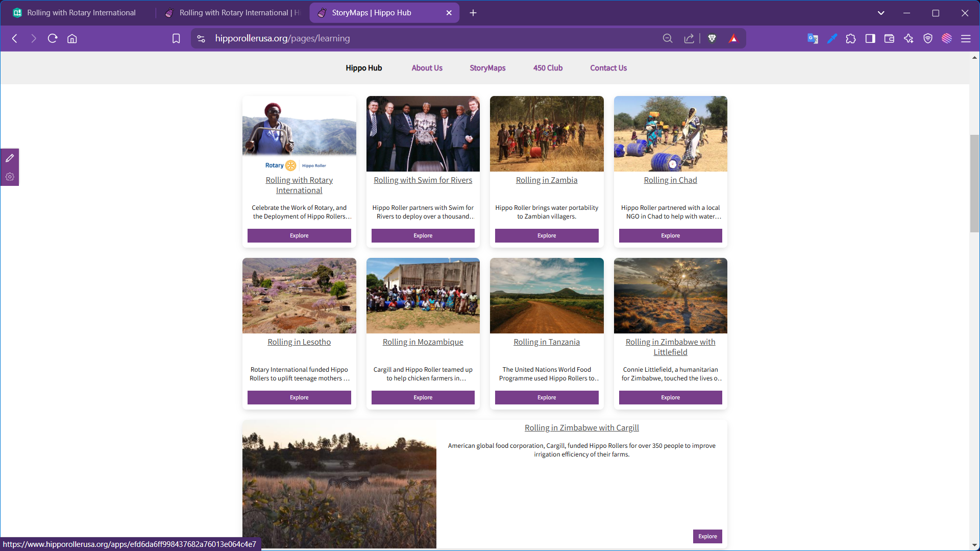This screenshot has width=980, height=551.
Task: Open Brave Shields lion icon
Action: tap(712, 38)
